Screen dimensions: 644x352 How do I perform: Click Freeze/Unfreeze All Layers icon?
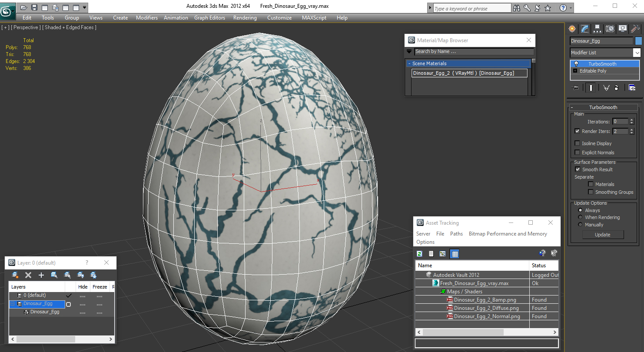click(x=93, y=275)
